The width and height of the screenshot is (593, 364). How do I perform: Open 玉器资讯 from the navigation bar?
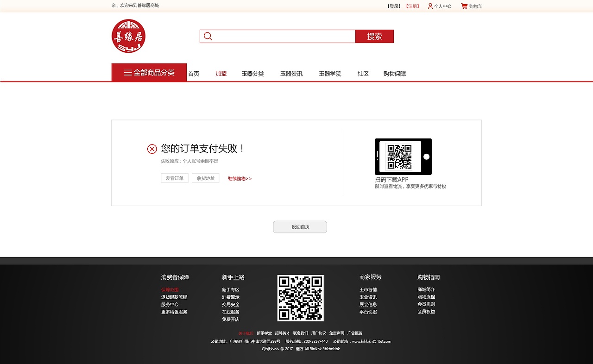click(291, 73)
